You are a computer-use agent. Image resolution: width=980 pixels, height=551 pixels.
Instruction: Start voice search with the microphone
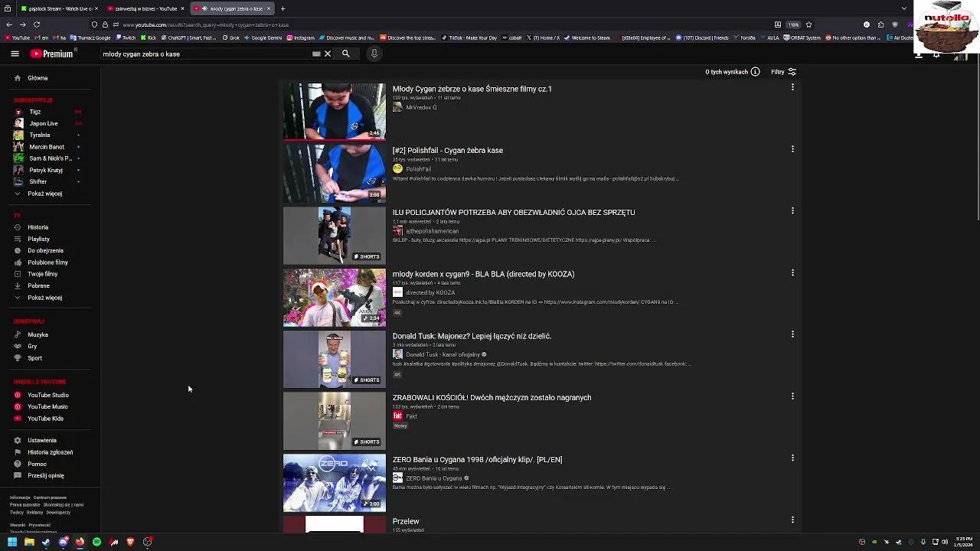click(374, 54)
